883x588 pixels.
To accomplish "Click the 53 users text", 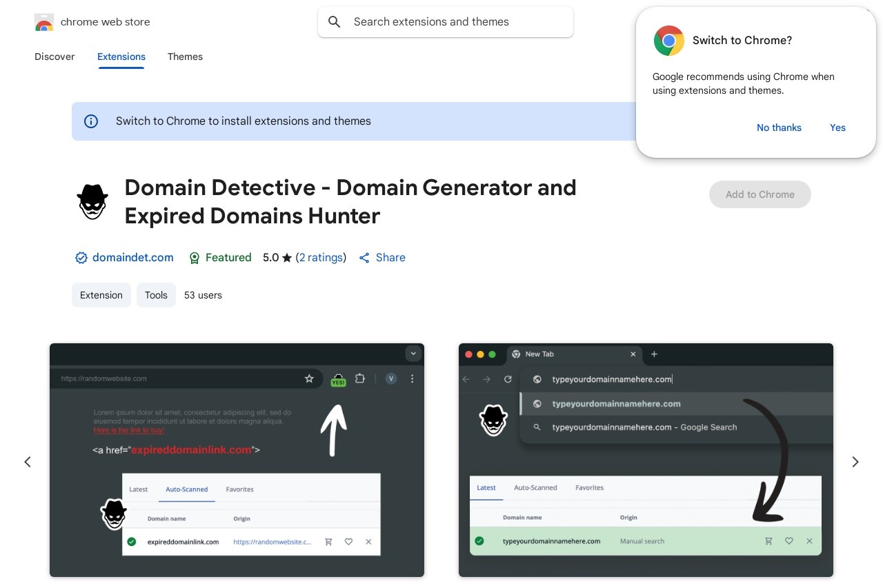I will (203, 295).
